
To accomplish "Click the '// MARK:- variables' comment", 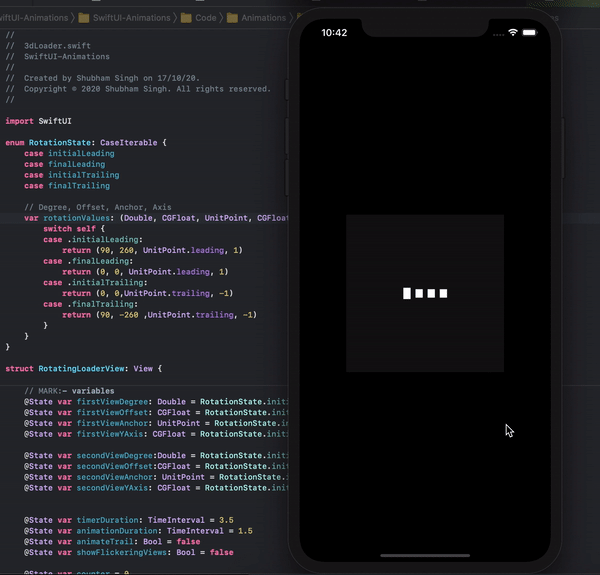I will (x=69, y=391).
